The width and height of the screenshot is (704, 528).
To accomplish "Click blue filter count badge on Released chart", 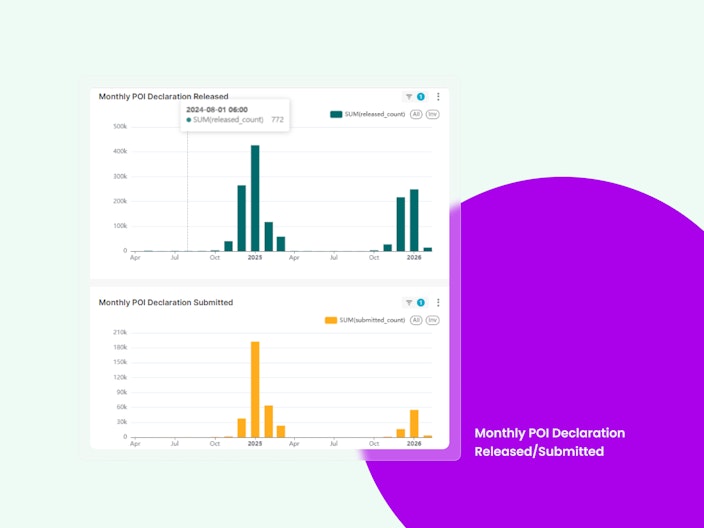I will [421, 97].
